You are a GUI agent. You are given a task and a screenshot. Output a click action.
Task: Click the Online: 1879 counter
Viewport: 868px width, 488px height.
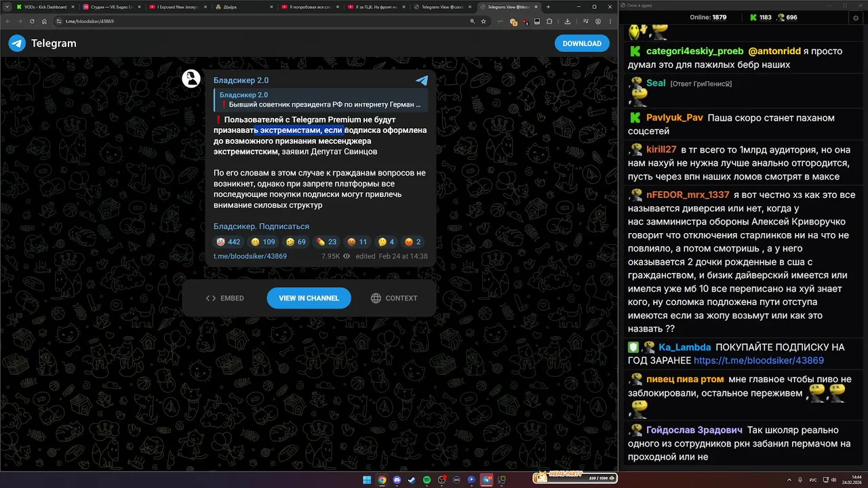pyautogui.click(x=708, y=18)
